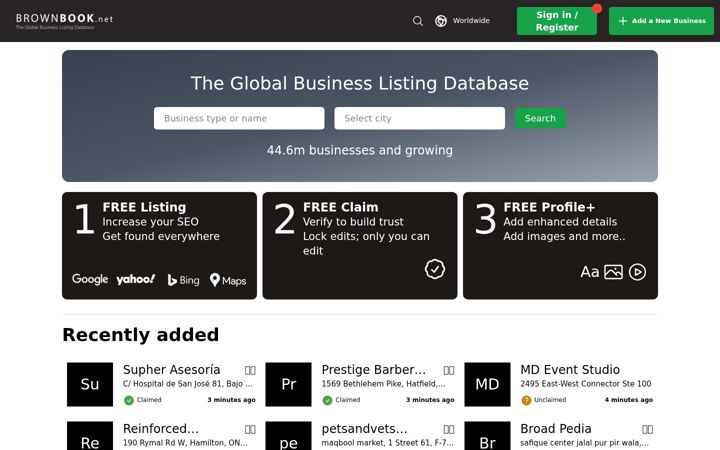Click the verified badge icon in FREE Claim card
The height and width of the screenshot is (450, 720).
tap(434, 269)
